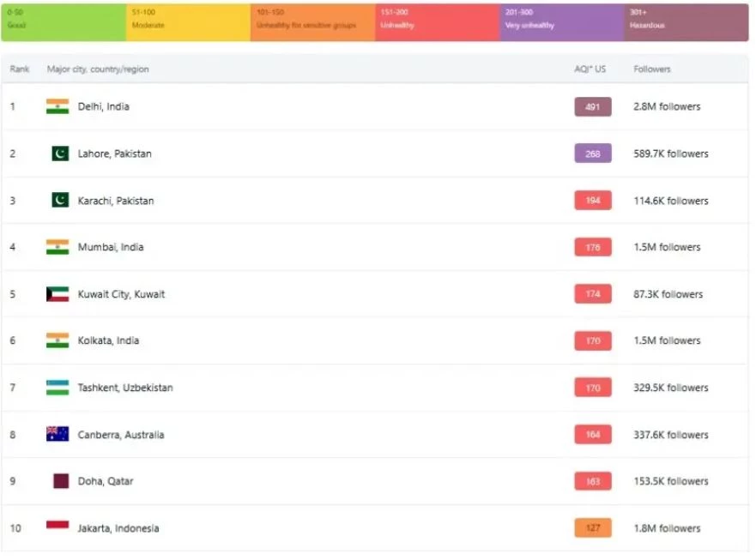Click the Qatar flag beside Doha

(61, 481)
